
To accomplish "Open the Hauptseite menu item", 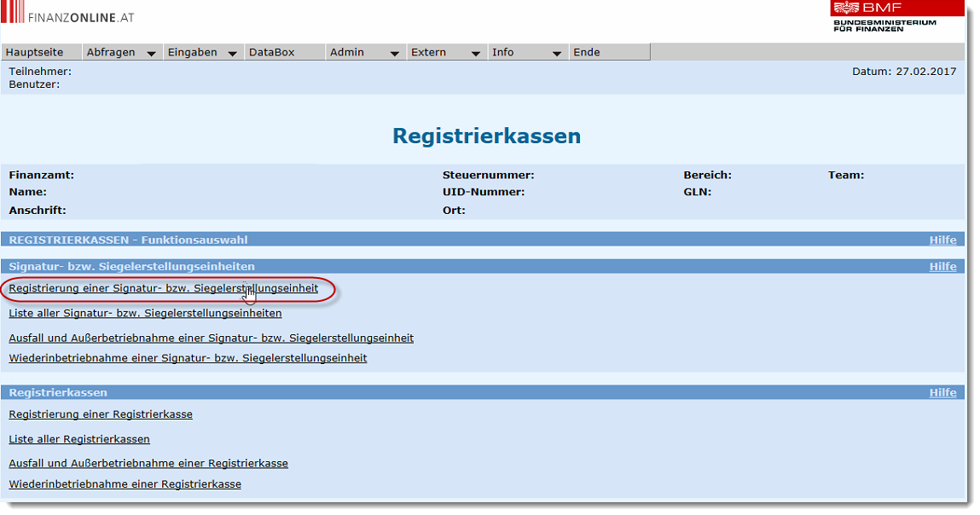I will tap(35, 52).
